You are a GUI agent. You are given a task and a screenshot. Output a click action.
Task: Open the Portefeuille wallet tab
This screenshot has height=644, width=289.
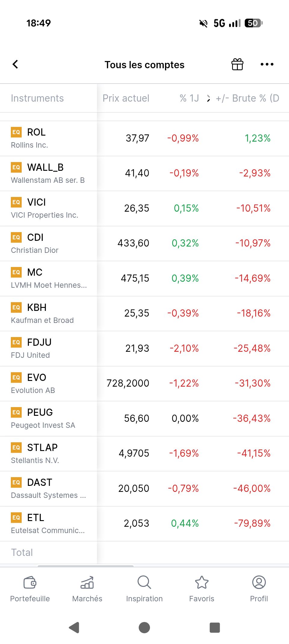pyautogui.click(x=30, y=589)
